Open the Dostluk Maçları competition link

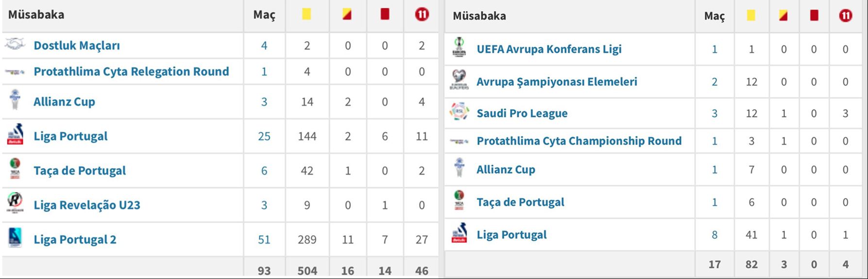pyautogui.click(x=77, y=46)
